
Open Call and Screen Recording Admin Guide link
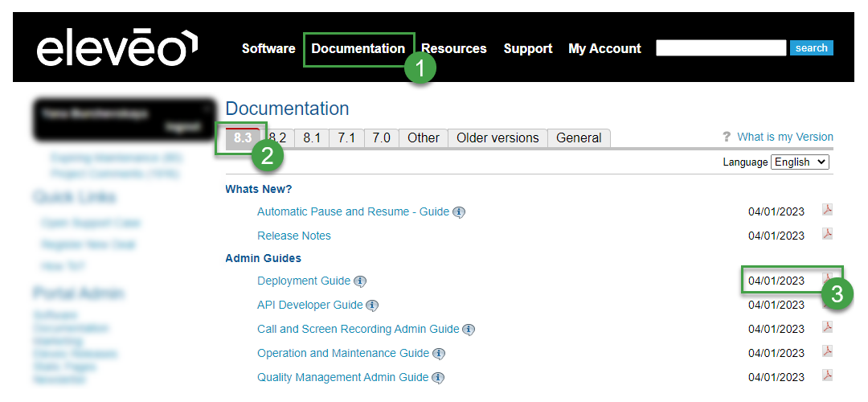pos(358,329)
